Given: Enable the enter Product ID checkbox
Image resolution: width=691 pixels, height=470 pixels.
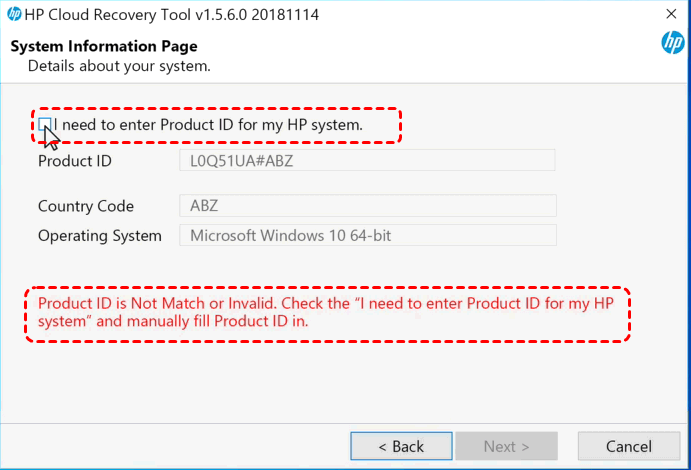Looking at the screenshot, I should tap(45, 125).
